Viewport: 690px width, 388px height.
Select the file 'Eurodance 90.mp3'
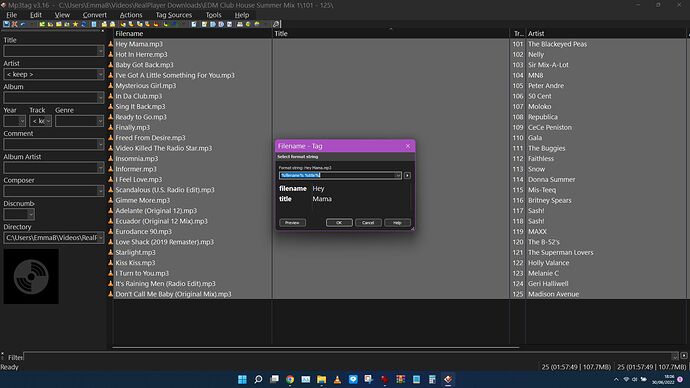click(x=143, y=231)
